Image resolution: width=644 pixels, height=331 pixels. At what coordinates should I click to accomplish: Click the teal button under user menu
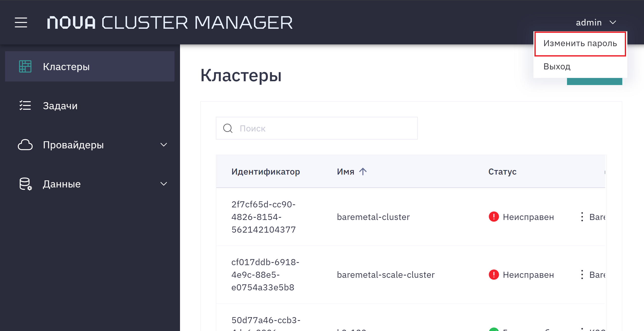point(595,81)
